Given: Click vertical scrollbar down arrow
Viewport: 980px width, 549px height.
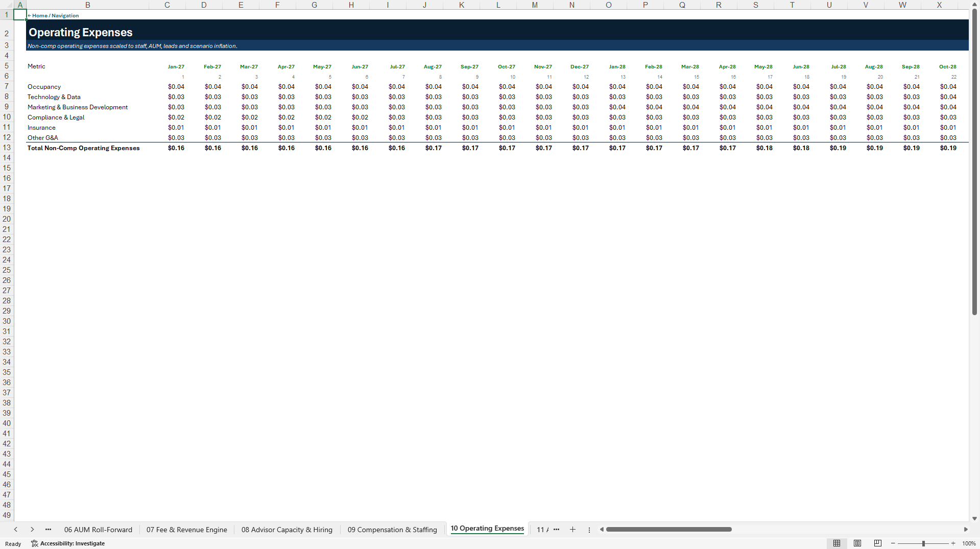Looking at the screenshot, I should (x=974, y=518).
